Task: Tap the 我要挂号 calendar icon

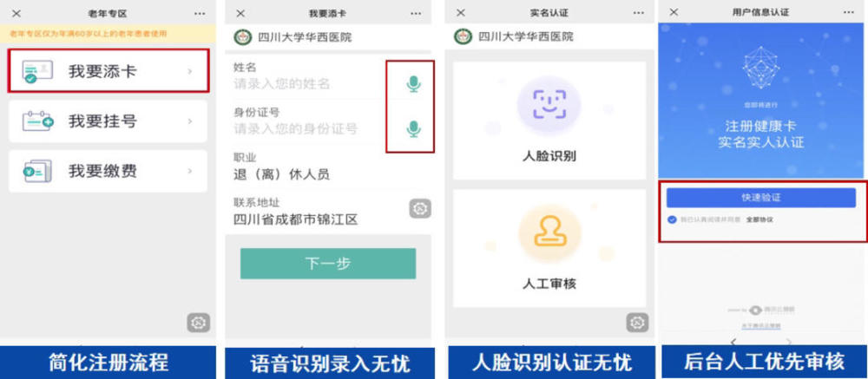Action: point(37,121)
